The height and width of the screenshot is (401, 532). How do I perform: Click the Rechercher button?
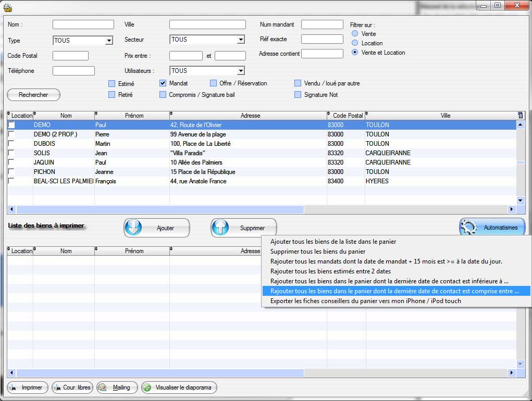click(x=33, y=95)
